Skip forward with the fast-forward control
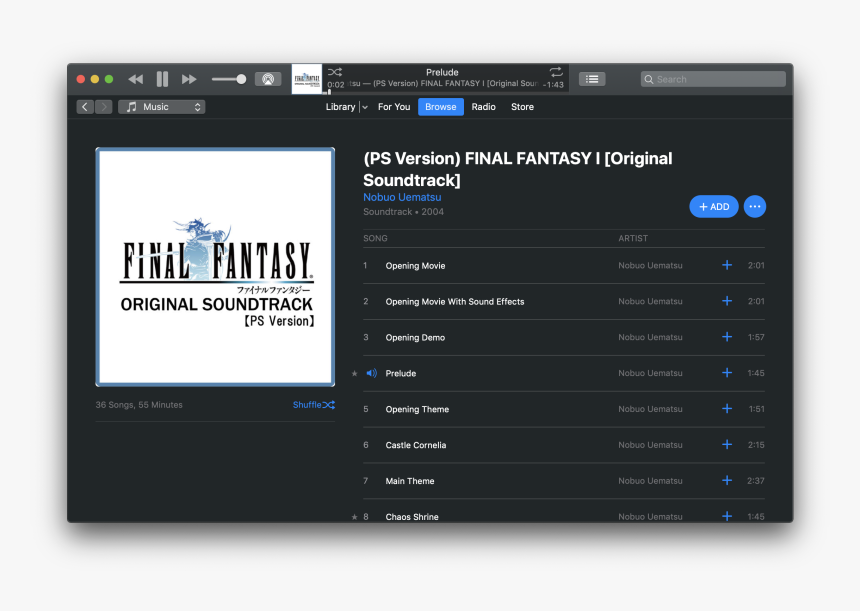Image resolution: width=860 pixels, height=611 pixels. pyautogui.click(x=188, y=78)
